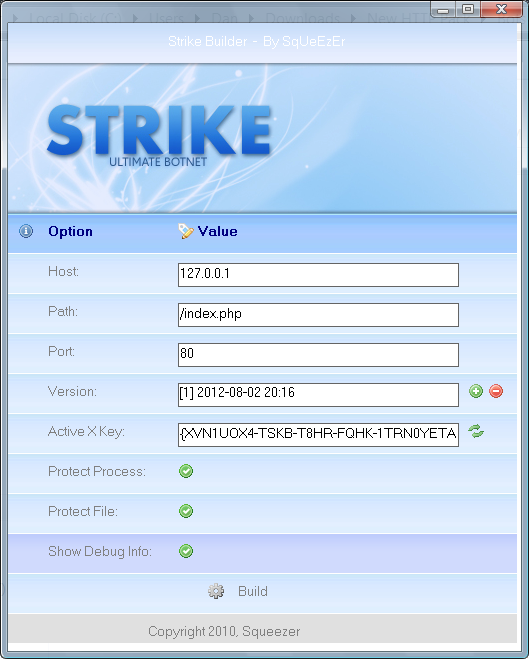Screen dimensions: 529x659
Task: Click the Protect File: label
Action: coord(83,511)
